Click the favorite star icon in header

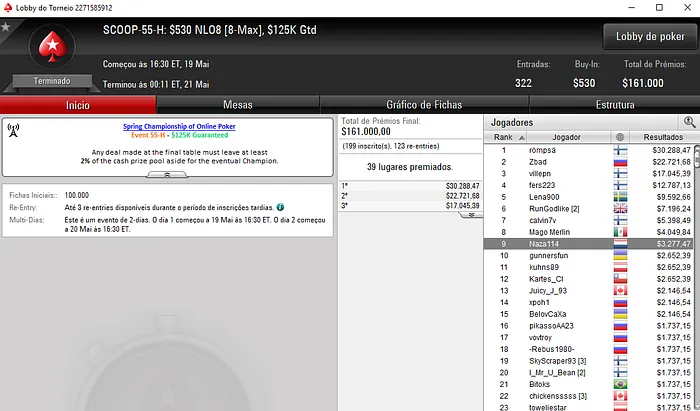click(x=5, y=27)
